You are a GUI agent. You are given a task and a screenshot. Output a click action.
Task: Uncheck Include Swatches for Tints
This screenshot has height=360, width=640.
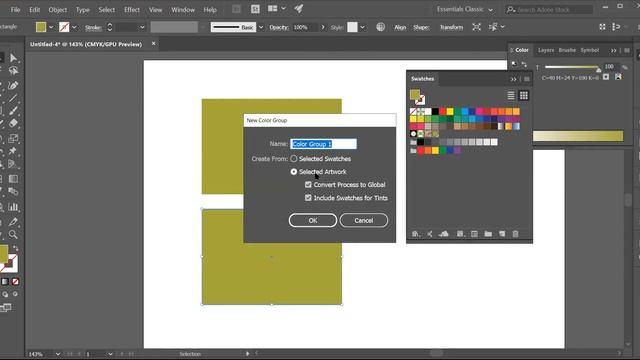point(308,198)
